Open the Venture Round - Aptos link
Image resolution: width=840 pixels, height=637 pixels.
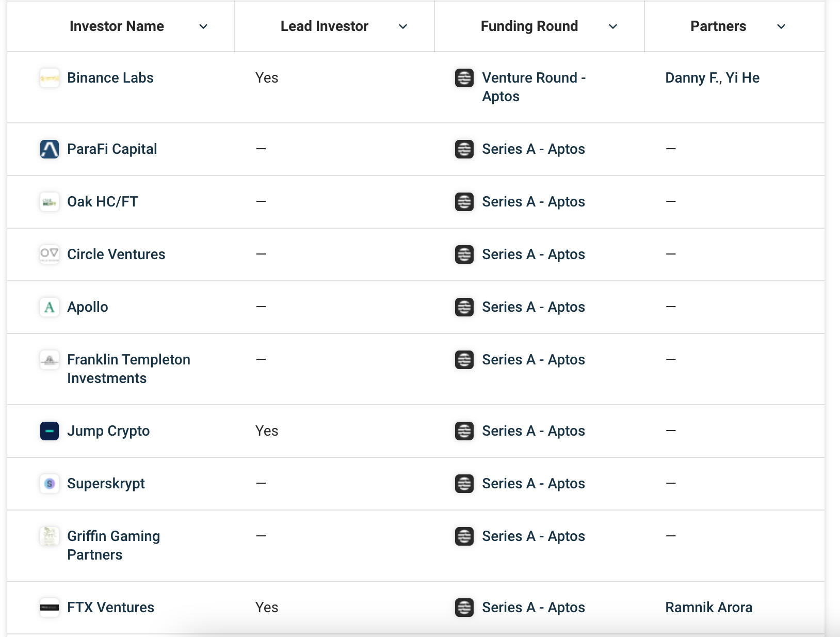(534, 87)
